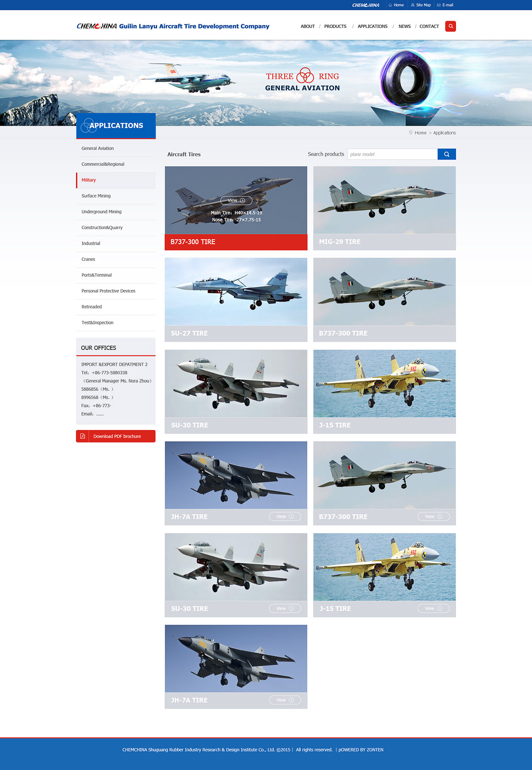
Task: Click the PDF icon on the brochure button
Action: pyautogui.click(x=82, y=436)
